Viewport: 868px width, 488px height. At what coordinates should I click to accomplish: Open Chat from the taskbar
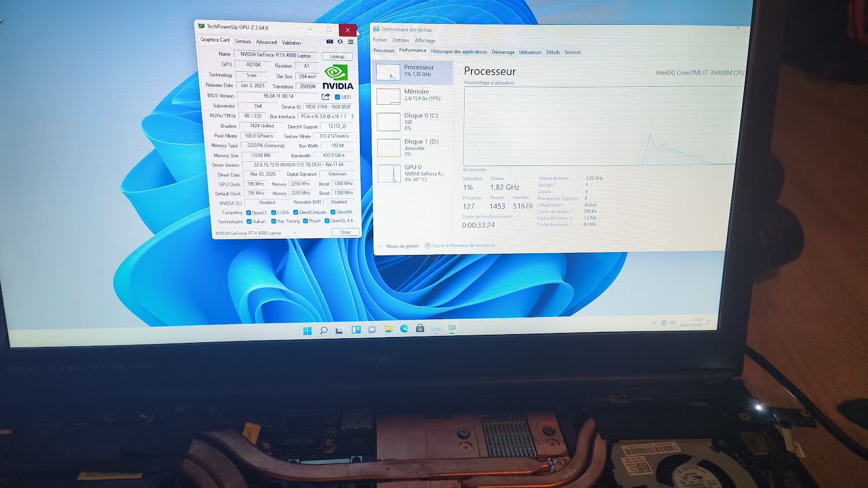coord(372,330)
